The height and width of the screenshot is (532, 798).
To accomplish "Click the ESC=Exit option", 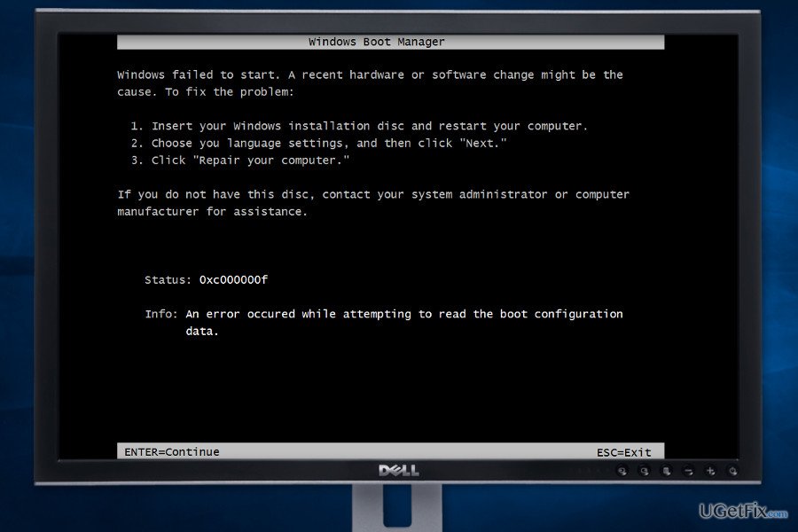I will pyautogui.click(x=623, y=452).
